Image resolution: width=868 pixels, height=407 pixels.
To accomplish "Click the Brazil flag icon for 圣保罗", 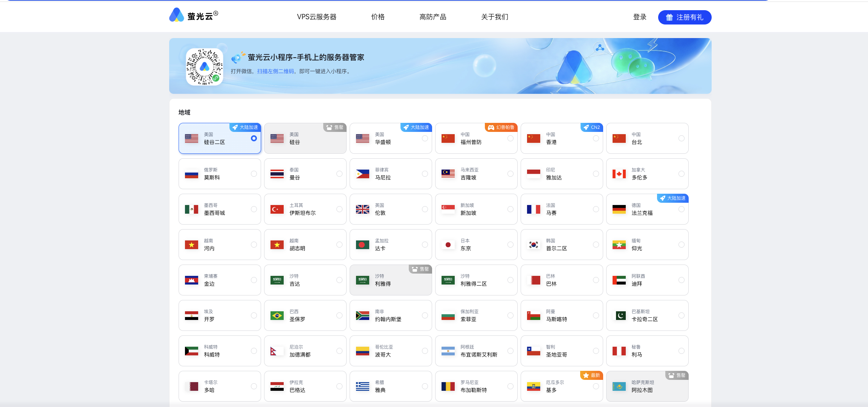I will coord(277,315).
